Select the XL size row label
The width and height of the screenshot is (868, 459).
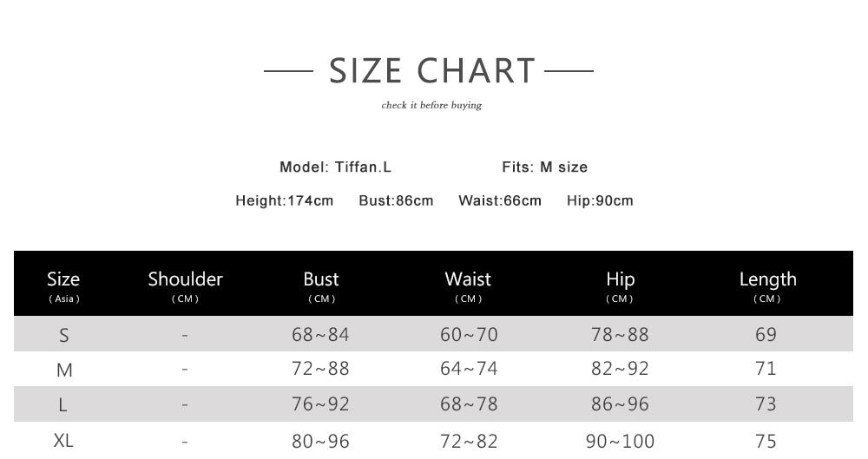pos(63,440)
